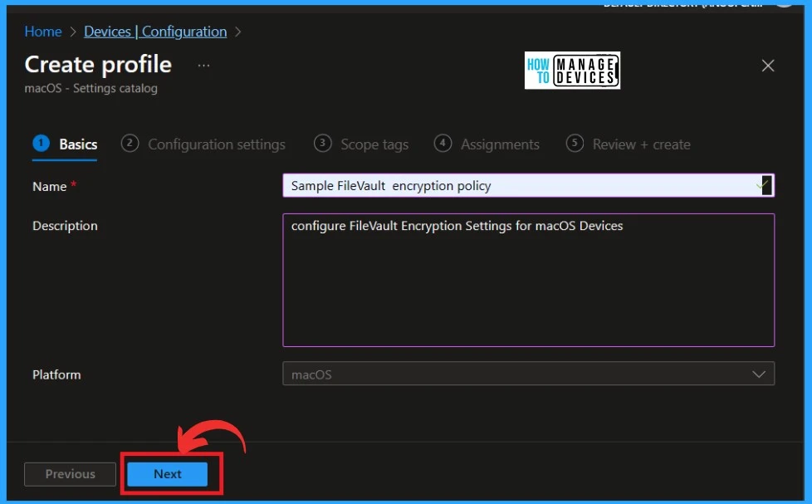Close the Create profile pane
The image size is (812, 504).
coord(768,66)
